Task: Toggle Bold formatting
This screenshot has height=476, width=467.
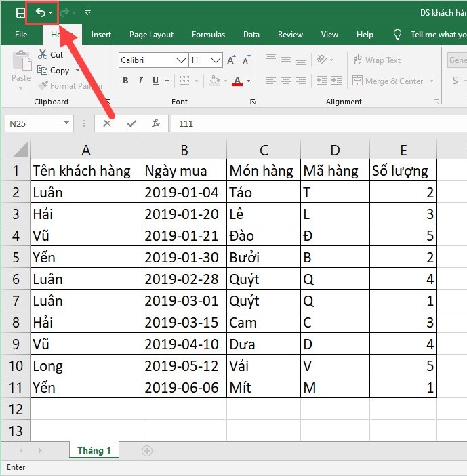Action: (125, 81)
